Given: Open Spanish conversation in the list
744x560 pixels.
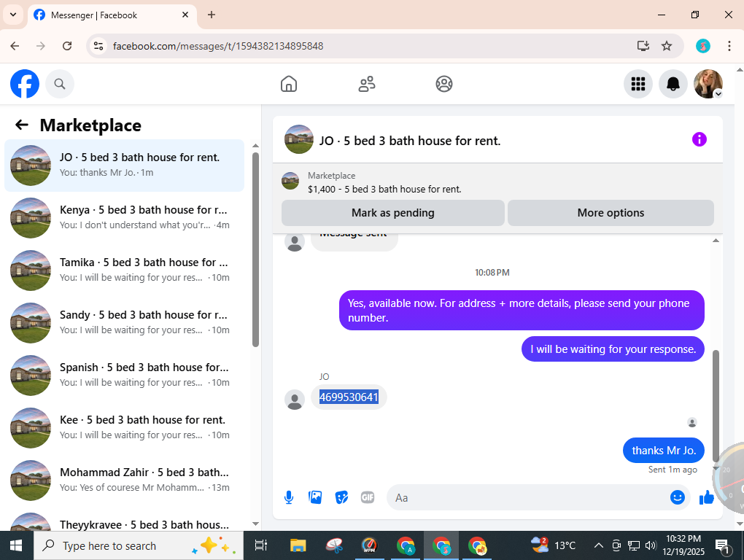Looking at the screenshot, I should click(x=124, y=376).
